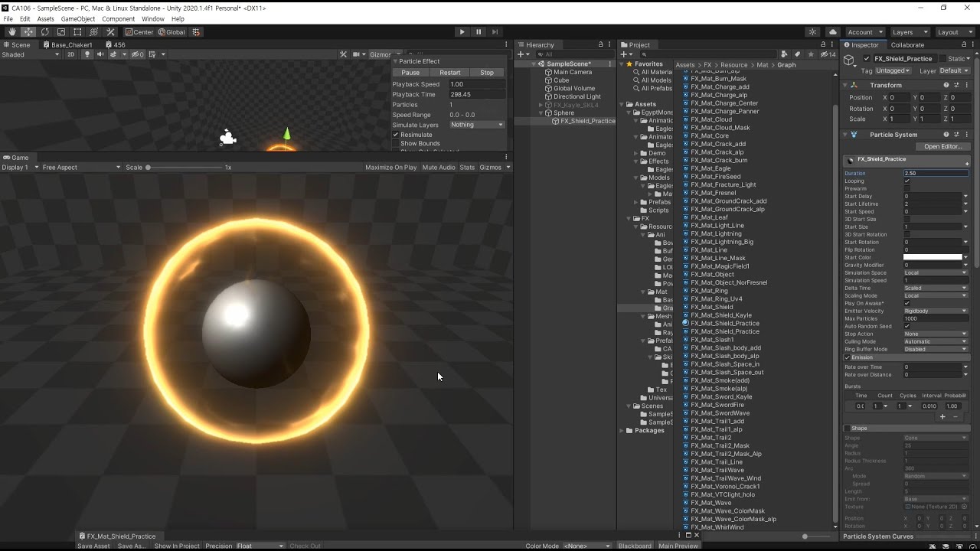Select the Scale tool
980x551 pixels.
pyautogui.click(x=61, y=32)
